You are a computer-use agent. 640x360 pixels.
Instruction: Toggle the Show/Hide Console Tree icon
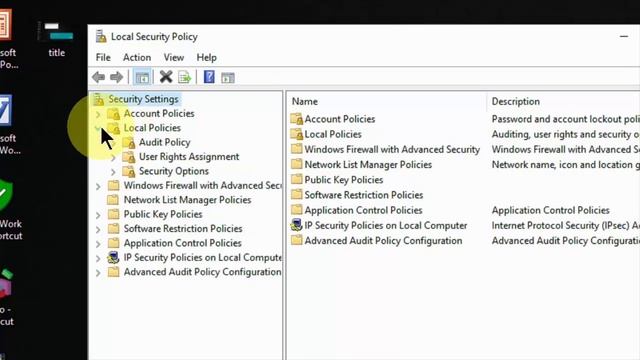click(x=142, y=77)
